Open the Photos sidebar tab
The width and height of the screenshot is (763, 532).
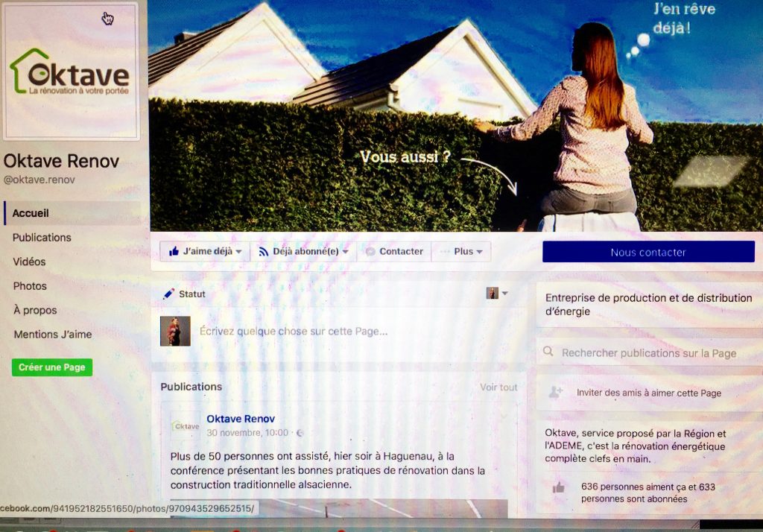coord(30,286)
